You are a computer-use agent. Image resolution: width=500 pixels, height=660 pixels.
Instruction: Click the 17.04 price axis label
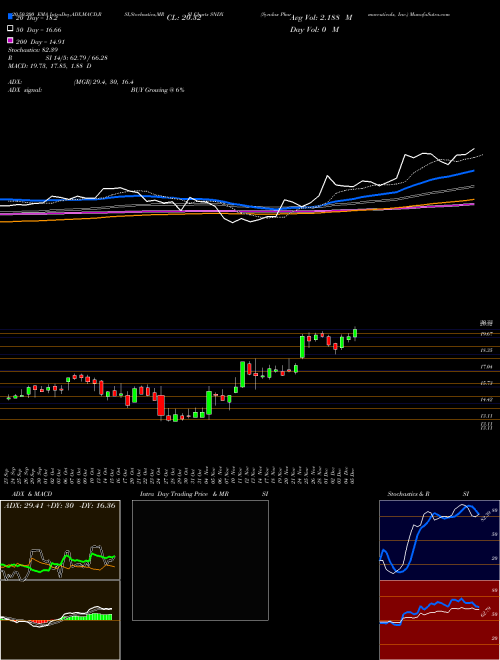487,367
